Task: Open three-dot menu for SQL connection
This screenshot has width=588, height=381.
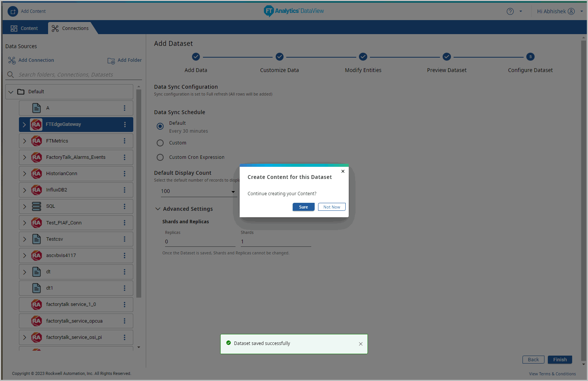Action: point(125,207)
